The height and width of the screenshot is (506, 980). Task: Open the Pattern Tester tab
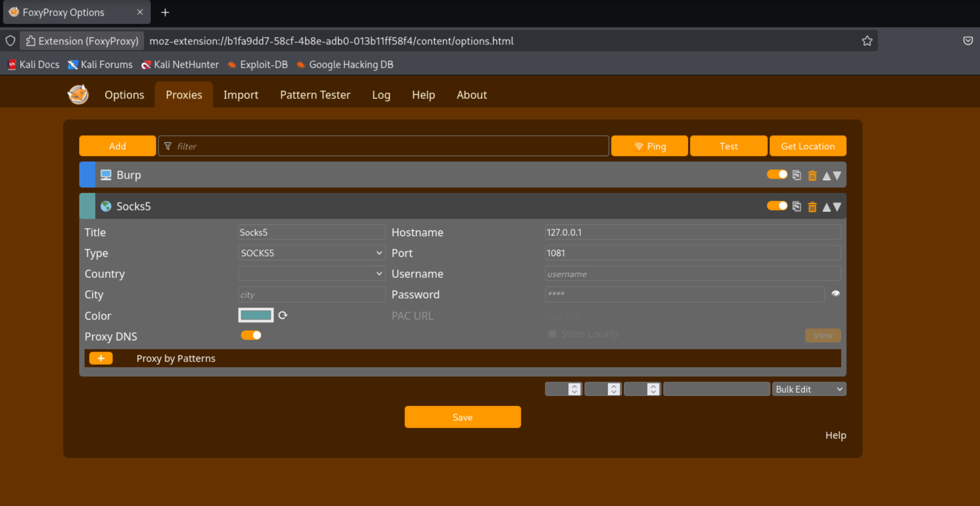[x=315, y=95]
